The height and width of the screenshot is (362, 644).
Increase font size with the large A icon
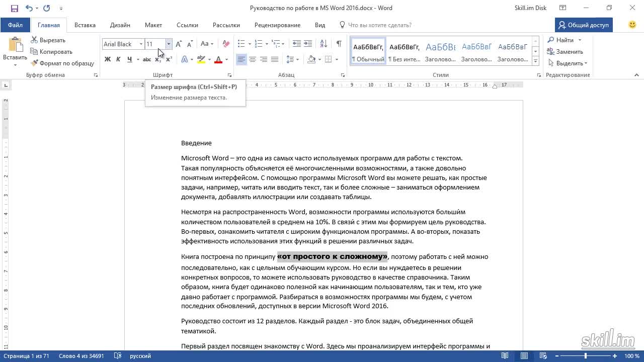coord(179,44)
